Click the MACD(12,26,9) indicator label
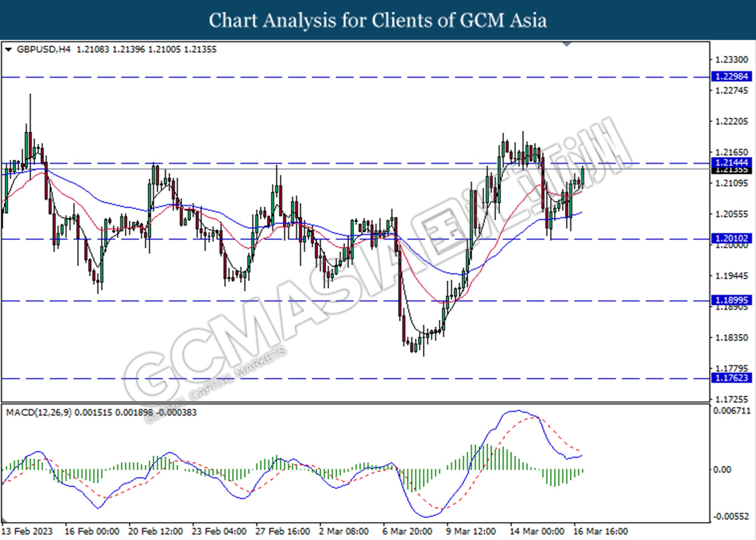Screen dimensions: 756x540 (x=39, y=412)
